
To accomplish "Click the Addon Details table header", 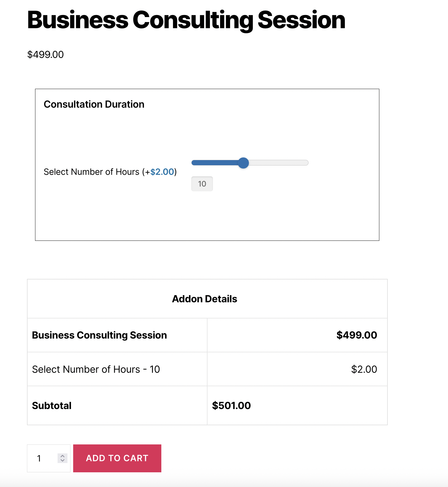I will pos(205,299).
